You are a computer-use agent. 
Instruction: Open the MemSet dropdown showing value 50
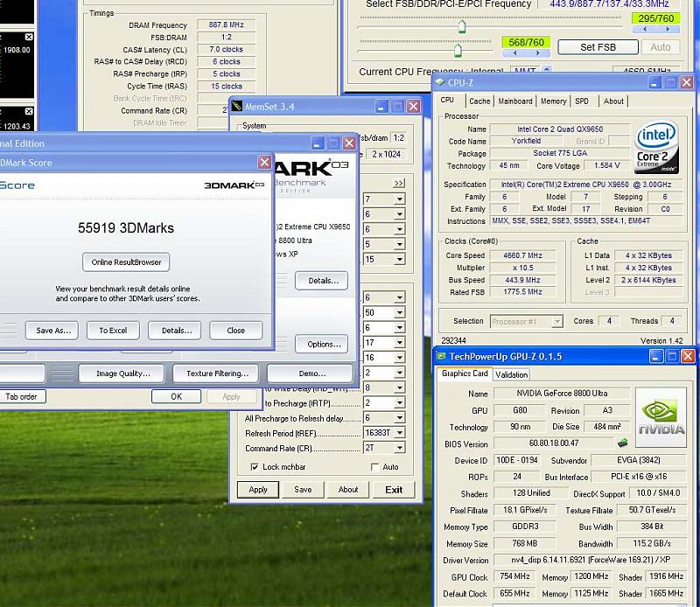click(400, 312)
